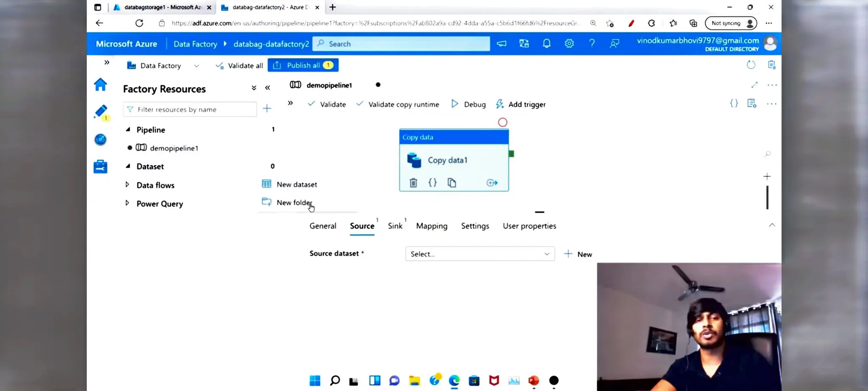Open the help question mark menu
The height and width of the screenshot is (391, 868).
[592, 43]
